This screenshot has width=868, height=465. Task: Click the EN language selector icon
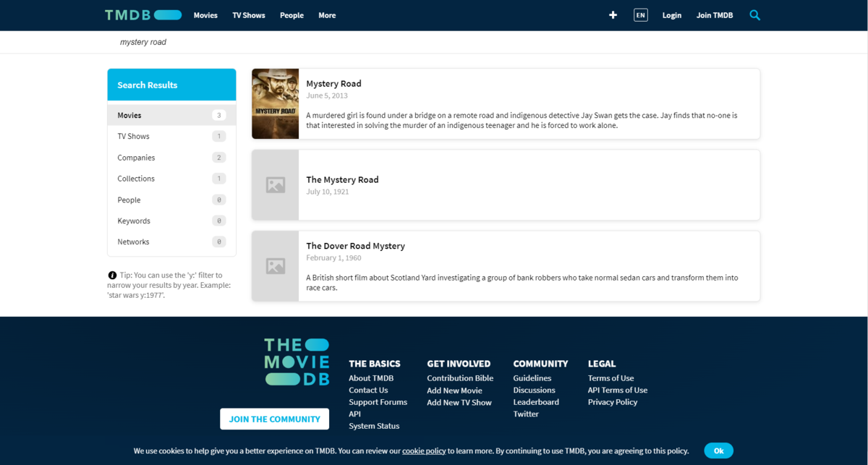640,14
